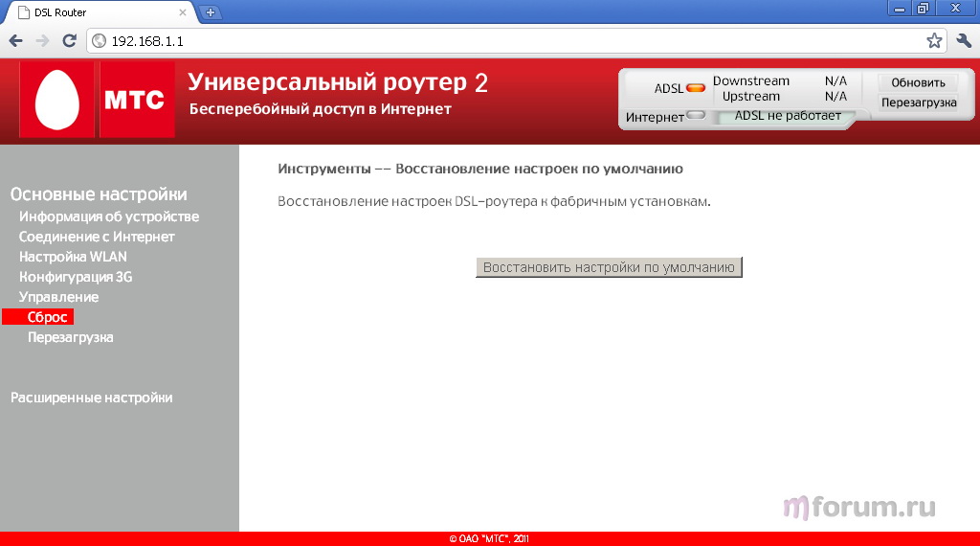The image size is (980, 546).
Task: Open Соединение с Интернет settings
Action: coord(97,237)
